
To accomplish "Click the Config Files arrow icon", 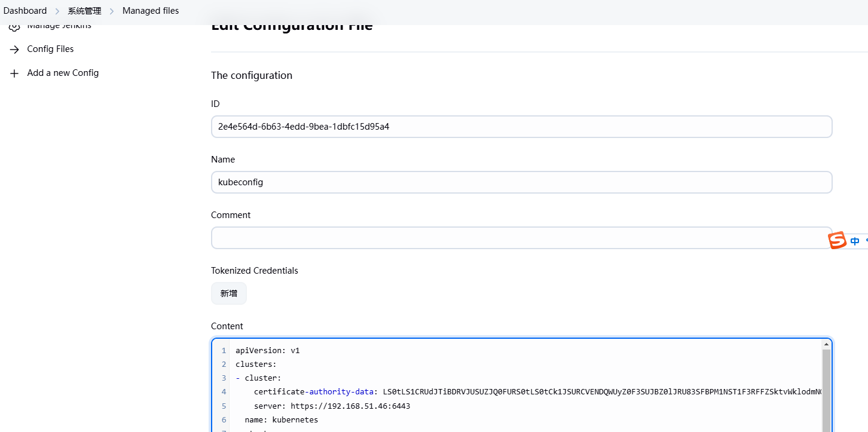I will tap(14, 49).
